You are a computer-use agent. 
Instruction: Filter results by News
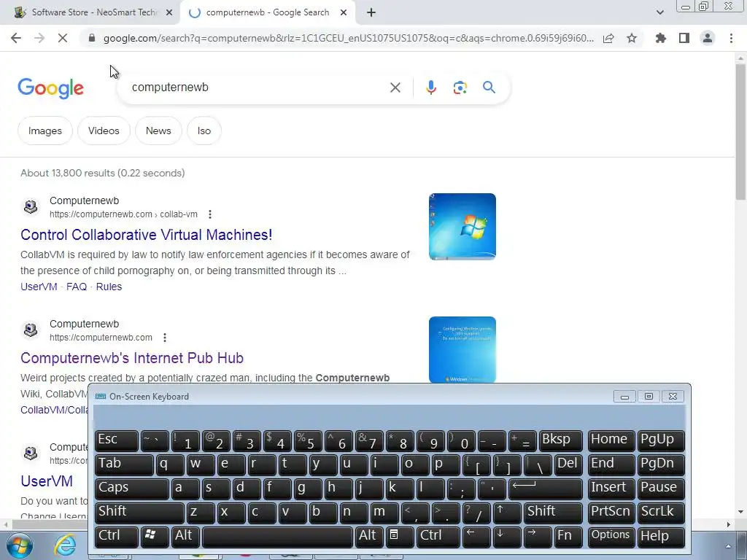158,131
